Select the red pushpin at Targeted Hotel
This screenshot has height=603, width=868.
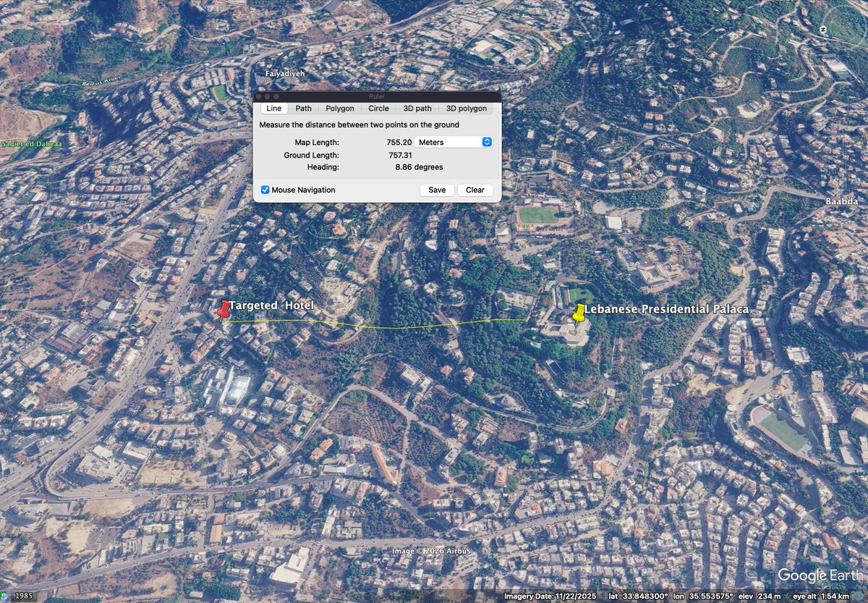point(224,310)
